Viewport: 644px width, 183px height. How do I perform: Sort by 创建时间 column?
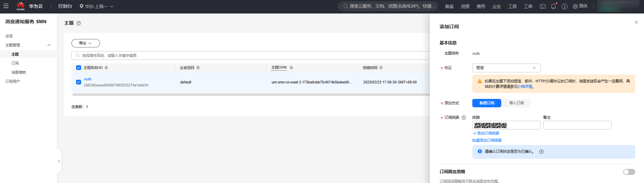(x=381, y=68)
